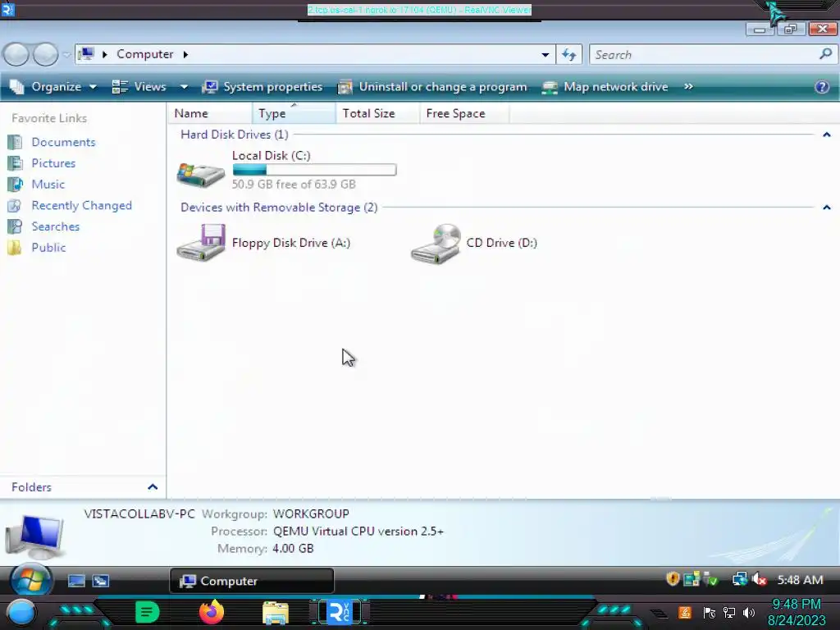Click the Computer taskbar button
This screenshot has height=630, width=840.
(252, 582)
